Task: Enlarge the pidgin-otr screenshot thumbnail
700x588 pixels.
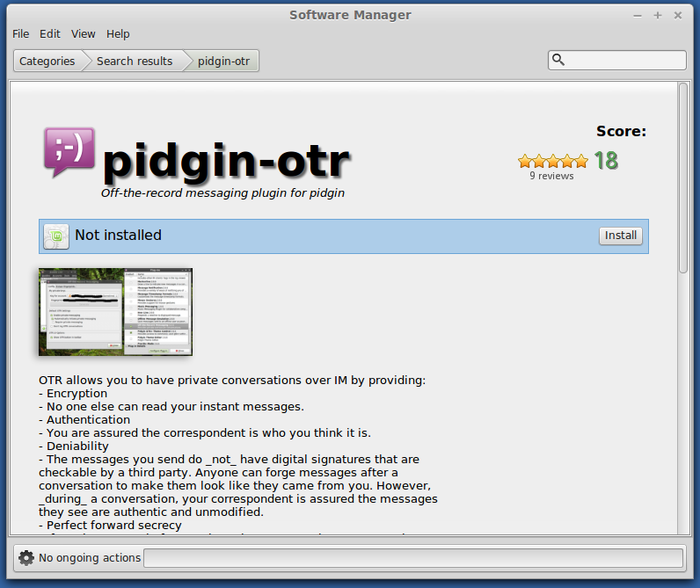Action: click(115, 312)
